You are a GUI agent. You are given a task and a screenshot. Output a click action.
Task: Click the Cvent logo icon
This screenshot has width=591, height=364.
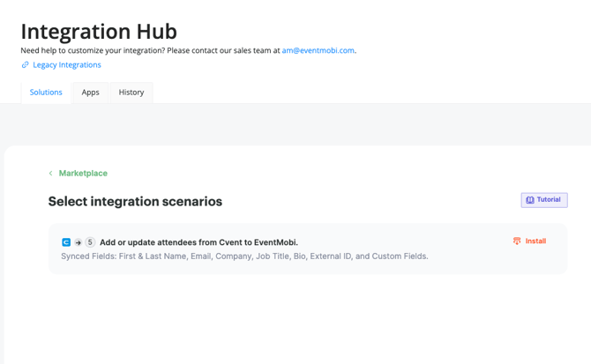pos(66,242)
